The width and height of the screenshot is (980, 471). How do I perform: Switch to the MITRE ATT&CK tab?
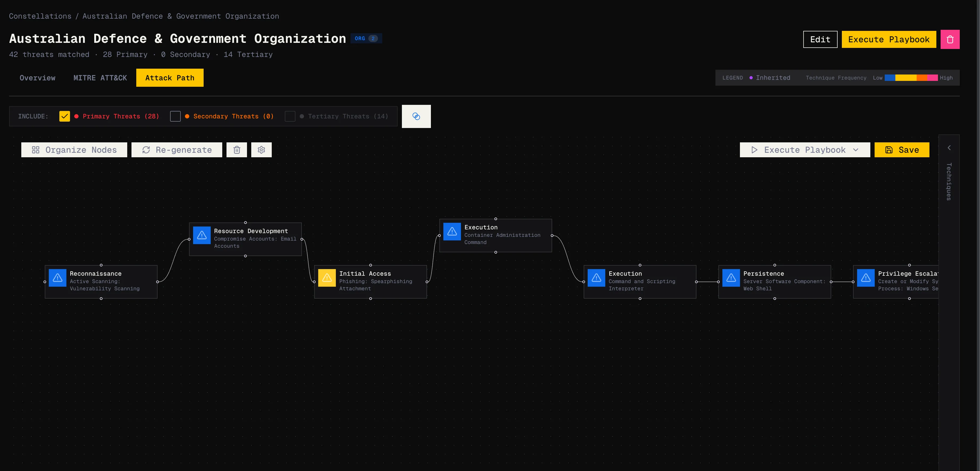click(x=100, y=78)
